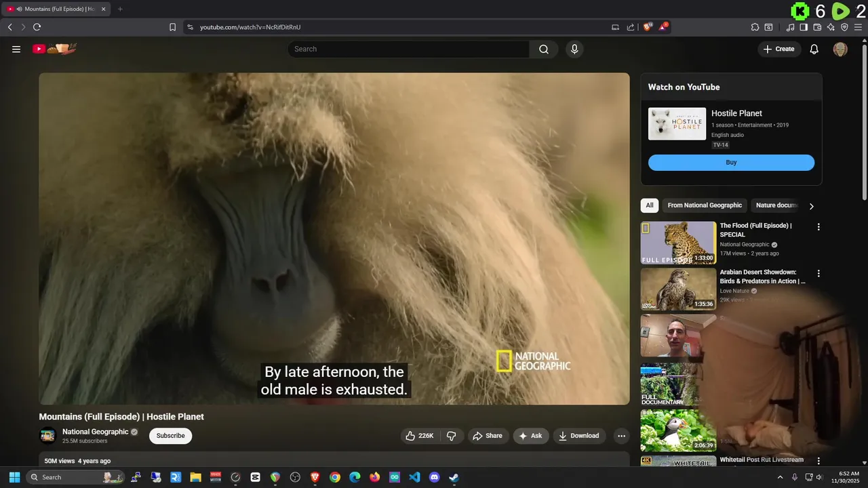This screenshot has height=488, width=868.
Task: Select the All filter chip
Action: coord(650,205)
